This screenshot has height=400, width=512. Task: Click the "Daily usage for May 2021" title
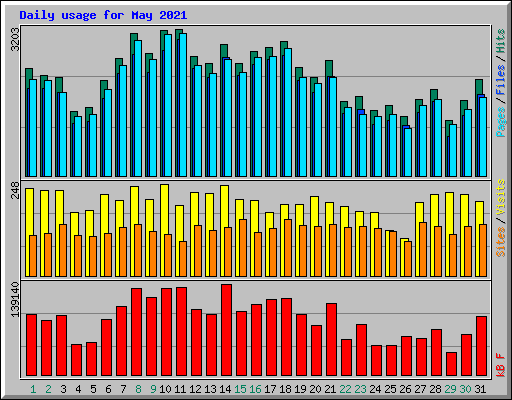(x=103, y=15)
